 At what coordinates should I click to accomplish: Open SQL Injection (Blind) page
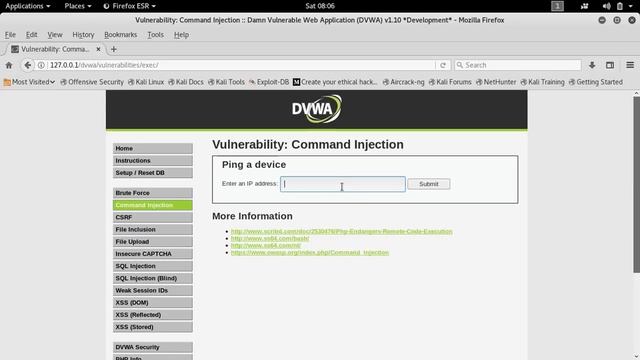point(153,278)
